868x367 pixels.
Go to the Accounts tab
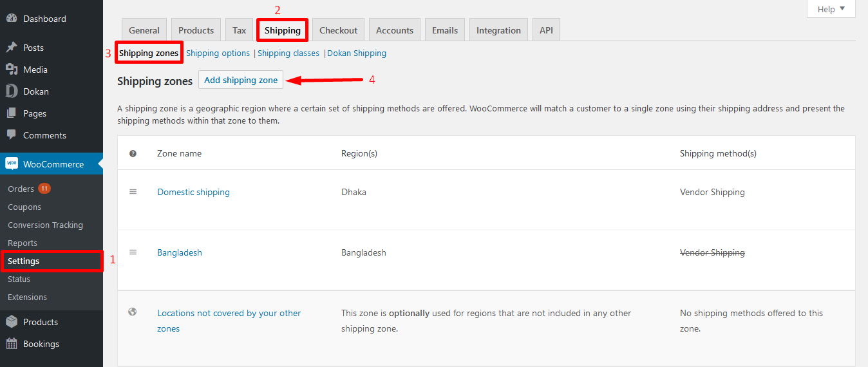(x=395, y=30)
